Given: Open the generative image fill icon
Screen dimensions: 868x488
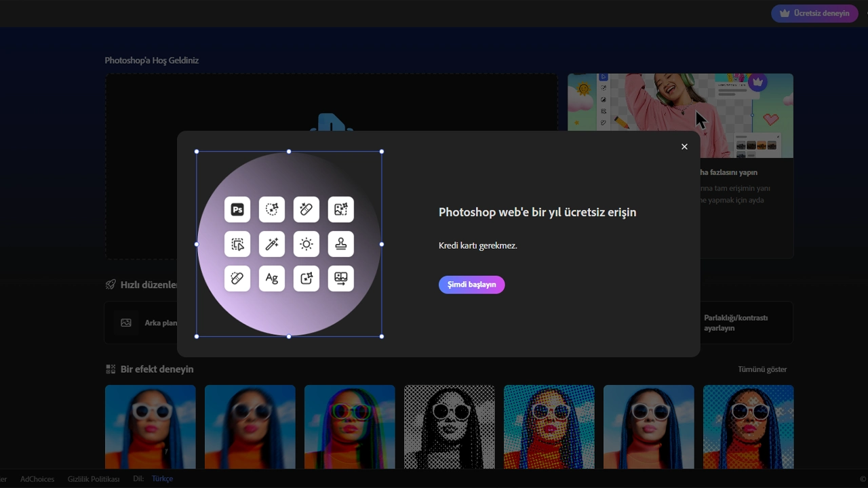Looking at the screenshot, I should [341, 209].
